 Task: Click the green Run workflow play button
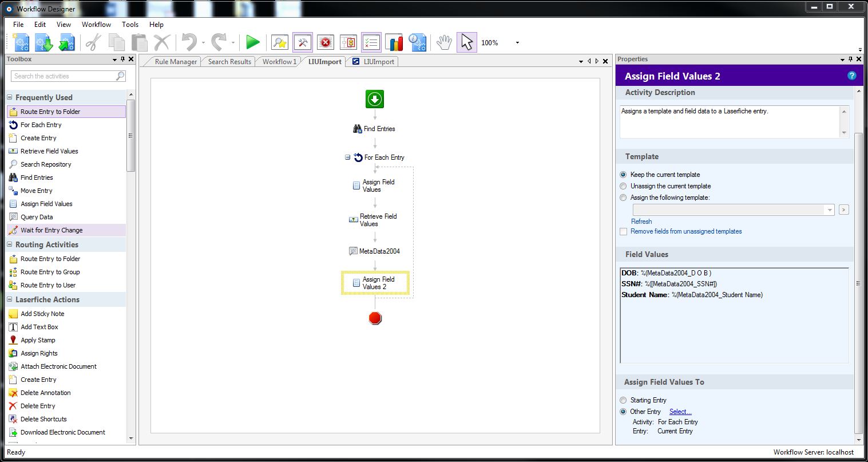[252, 42]
